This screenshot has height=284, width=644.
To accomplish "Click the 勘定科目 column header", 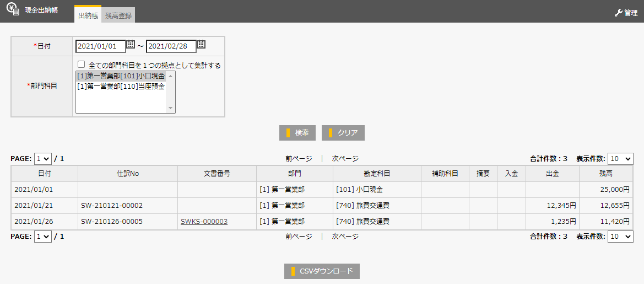I will 377,174.
